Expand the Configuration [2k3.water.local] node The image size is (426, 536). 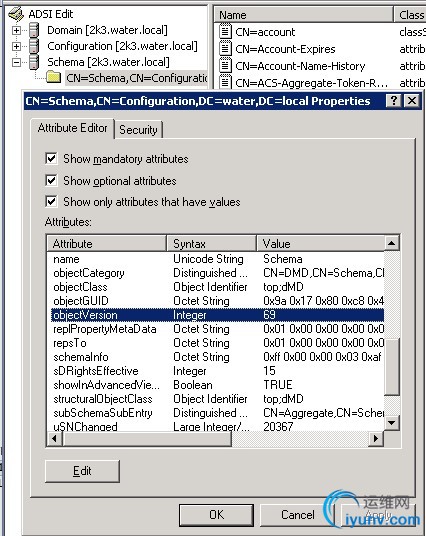click(x=16, y=46)
